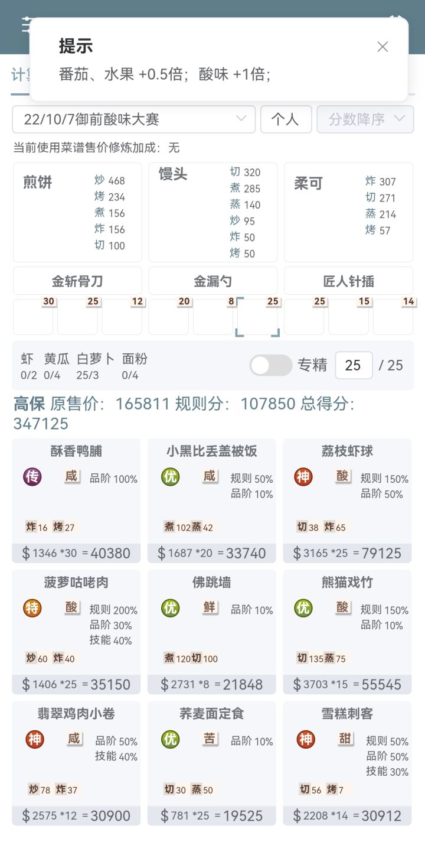Image resolution: width=425 pixels, height=868 pixels.
Task: Select the 匠人针插 equipment button
Action: point(348,281)
